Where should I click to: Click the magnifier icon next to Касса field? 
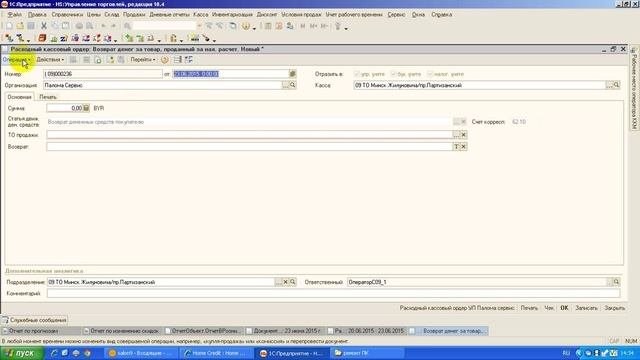coord(616,85)
